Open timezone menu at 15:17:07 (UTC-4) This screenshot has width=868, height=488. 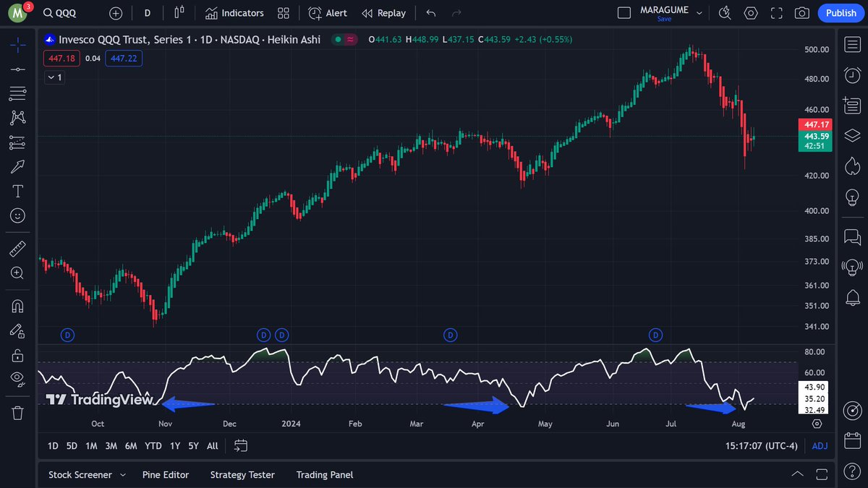tap(762, 446)
